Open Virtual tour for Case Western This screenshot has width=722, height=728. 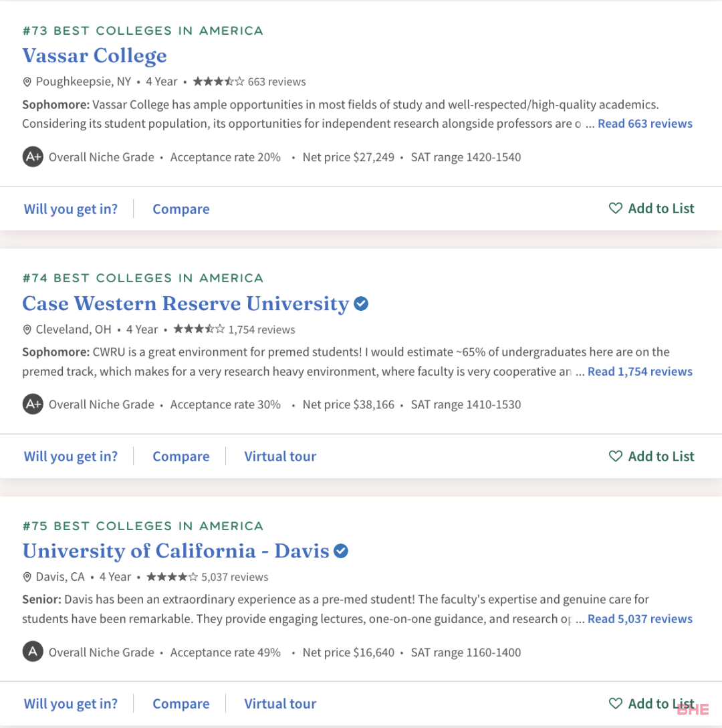pyautogui.click(x=280, y=457)
